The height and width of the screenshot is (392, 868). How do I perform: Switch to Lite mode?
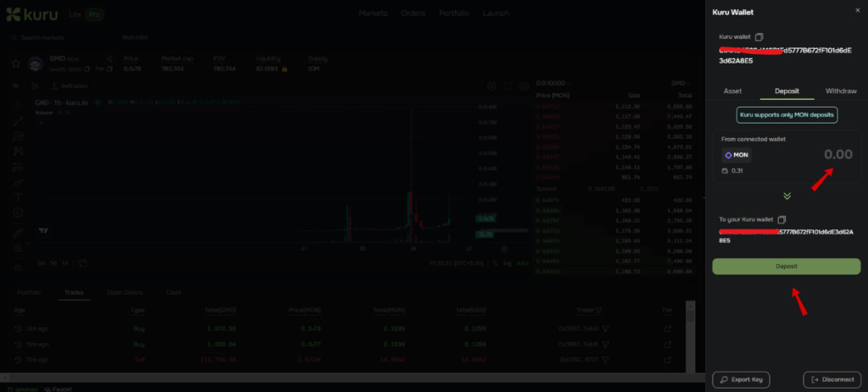pyautogui.click(x=76, y=14)
